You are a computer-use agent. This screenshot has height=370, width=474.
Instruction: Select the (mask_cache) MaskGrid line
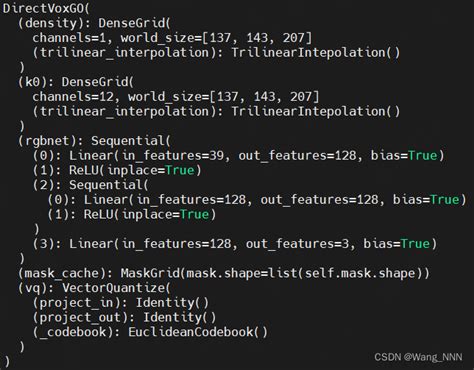pos(224,273)
